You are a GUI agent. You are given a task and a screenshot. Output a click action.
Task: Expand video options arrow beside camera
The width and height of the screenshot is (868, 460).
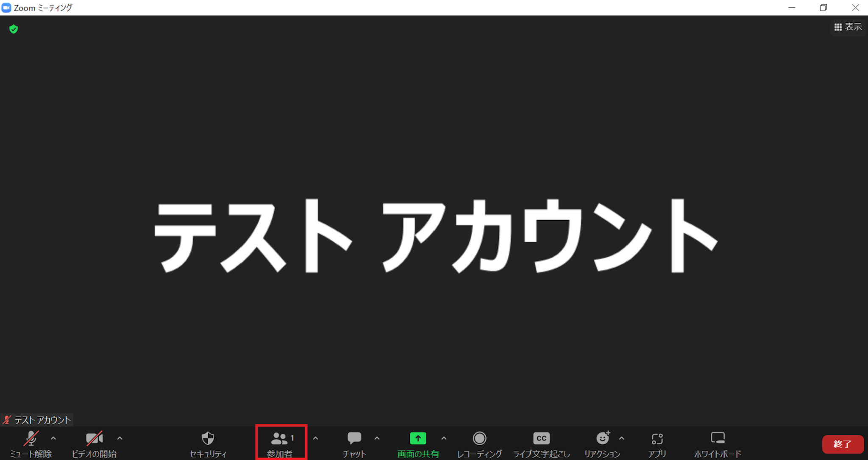pos(120,438)
